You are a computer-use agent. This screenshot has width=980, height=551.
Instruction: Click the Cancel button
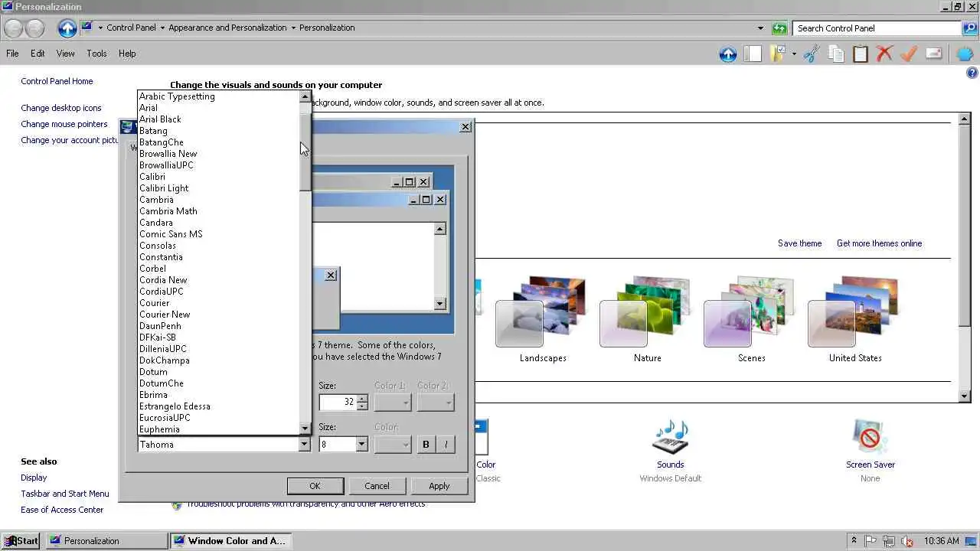click(377, 486)
